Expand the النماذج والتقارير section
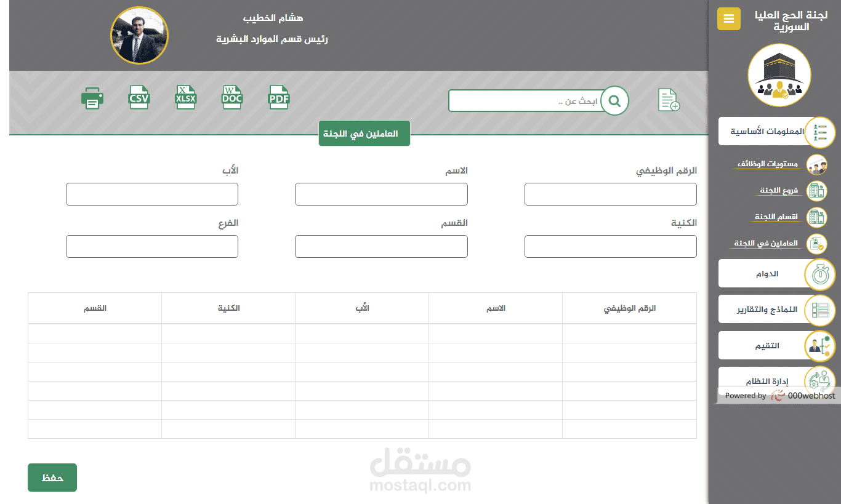The width and height of the screenshot is (841, 504). point(767,309)
